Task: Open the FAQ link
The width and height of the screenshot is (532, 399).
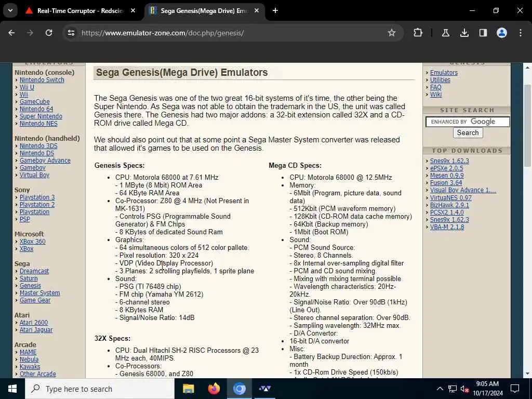Action: point(436,87)
